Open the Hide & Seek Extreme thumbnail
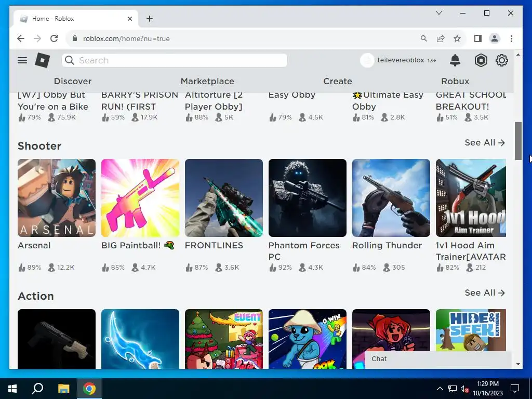The image size is (532, 399). click(471, 330)
